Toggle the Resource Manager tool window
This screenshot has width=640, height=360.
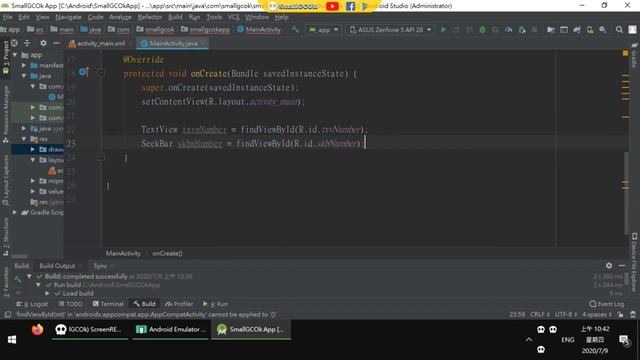click(6, 114)
